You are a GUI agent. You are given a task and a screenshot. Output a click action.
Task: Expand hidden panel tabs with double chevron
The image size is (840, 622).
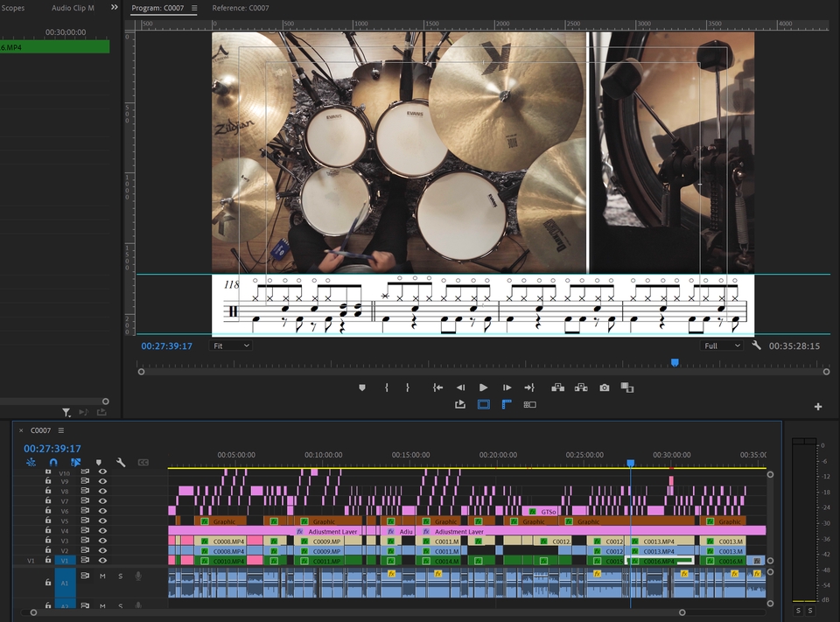click(x=114, y=8)
